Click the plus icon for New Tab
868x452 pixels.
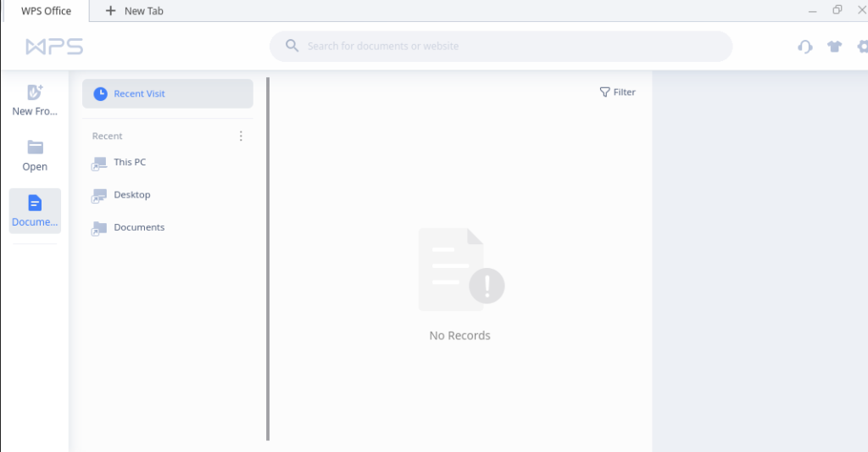111,10
